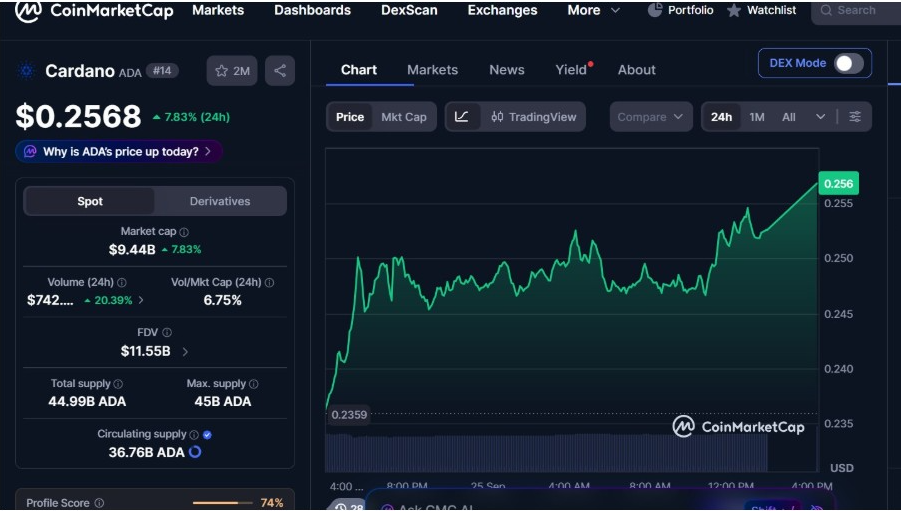Click the CoinMarketCap logo
Viewport: 901px width, 511px height.
point(94,10)
